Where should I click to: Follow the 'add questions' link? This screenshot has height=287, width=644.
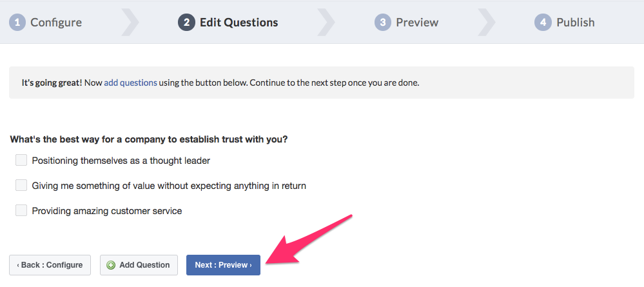click(131, 83)
